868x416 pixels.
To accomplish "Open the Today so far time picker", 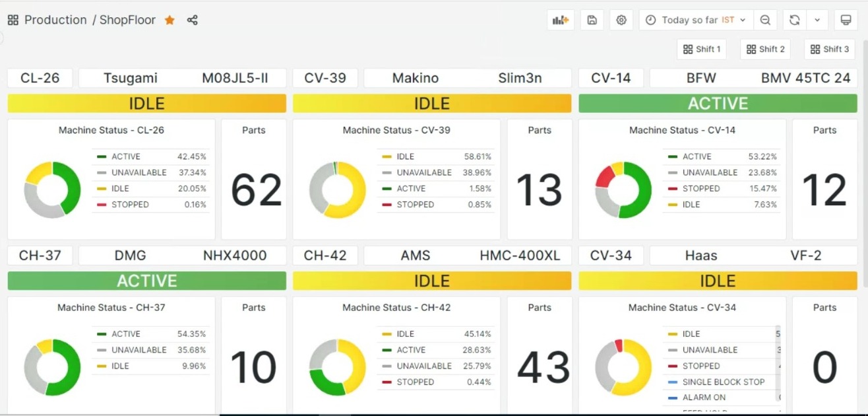I will click(x=695, y=20).
